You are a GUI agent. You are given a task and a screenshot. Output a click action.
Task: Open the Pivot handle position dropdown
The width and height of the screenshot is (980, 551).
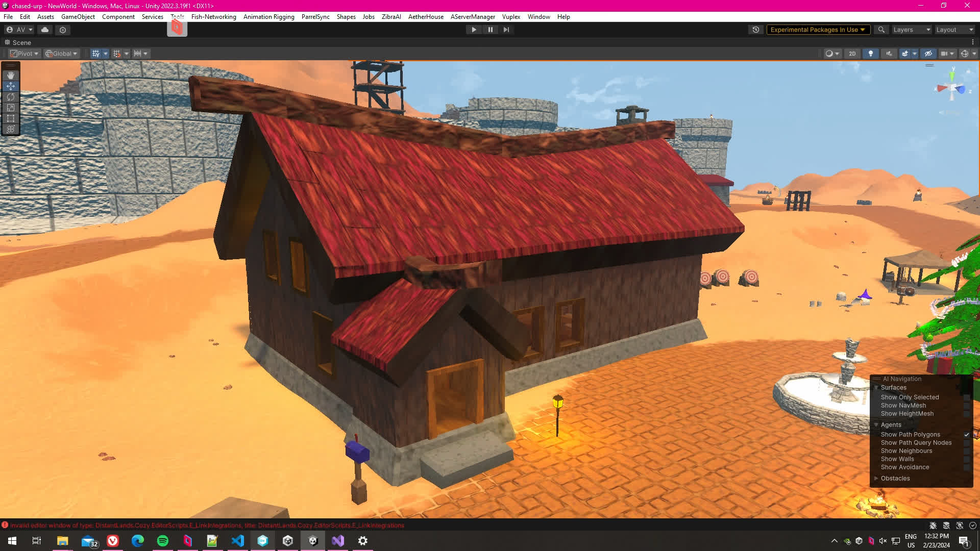[24, 54]
